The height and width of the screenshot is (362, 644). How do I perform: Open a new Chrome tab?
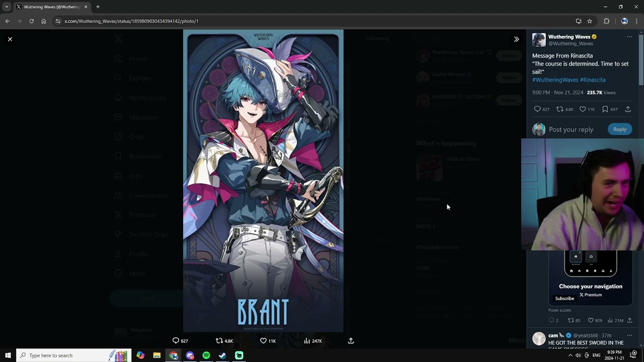[x=98, y=7]
